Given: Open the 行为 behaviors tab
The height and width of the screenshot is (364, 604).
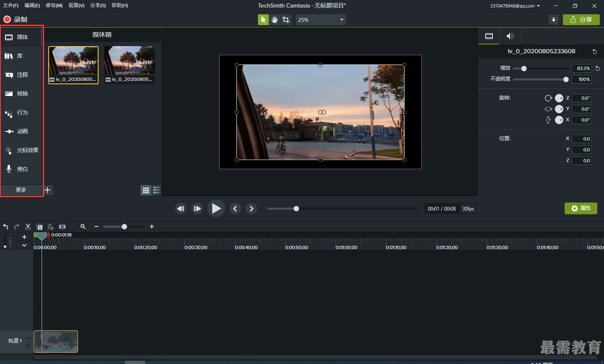Looking at the screenshot, I should (21, 112).
